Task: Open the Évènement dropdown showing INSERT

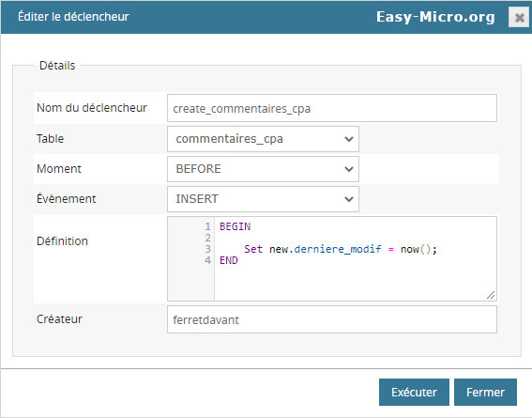Action: (263, 198)
